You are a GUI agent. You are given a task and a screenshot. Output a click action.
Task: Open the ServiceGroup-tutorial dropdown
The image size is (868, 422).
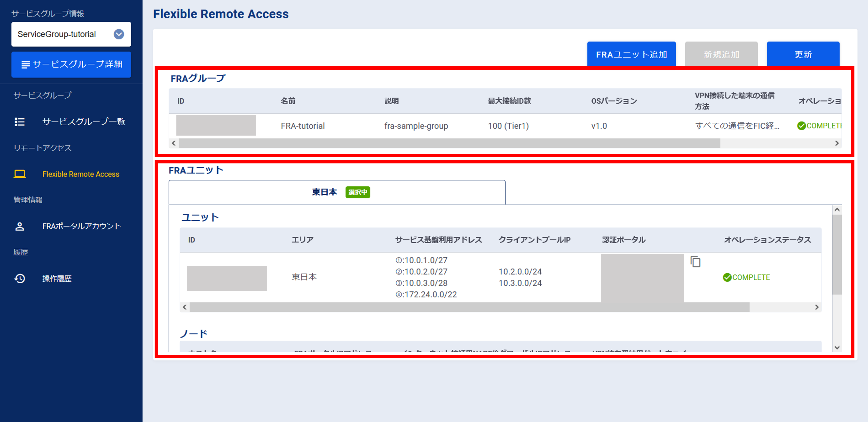click(118, 34)
